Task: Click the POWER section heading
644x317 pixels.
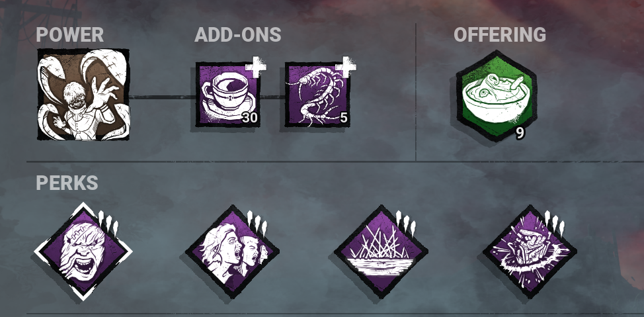Action: pos(70,35)
